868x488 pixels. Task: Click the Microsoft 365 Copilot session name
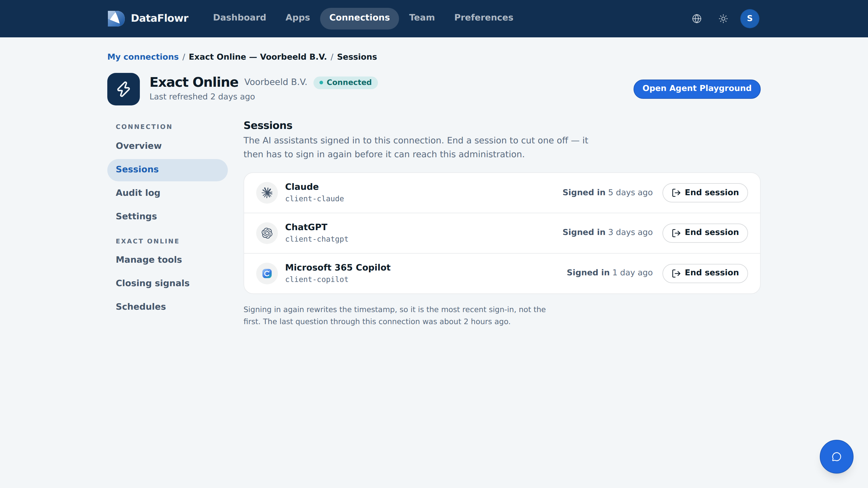pyautogui.click(x=338, y=268)
